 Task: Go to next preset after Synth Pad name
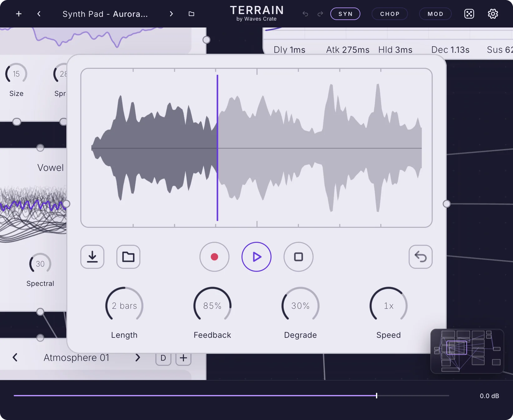[x=171, y=14]
